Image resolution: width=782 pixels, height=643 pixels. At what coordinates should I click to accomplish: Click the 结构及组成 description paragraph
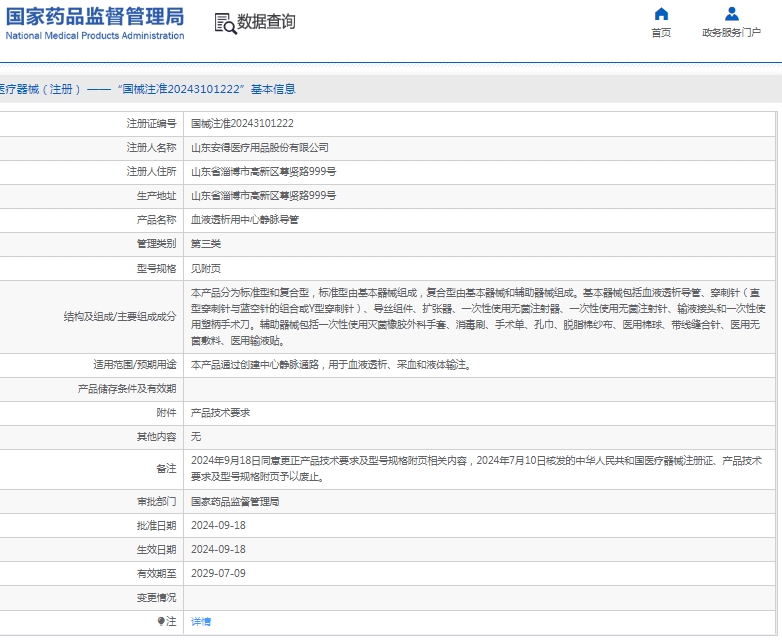click(478, 317)
